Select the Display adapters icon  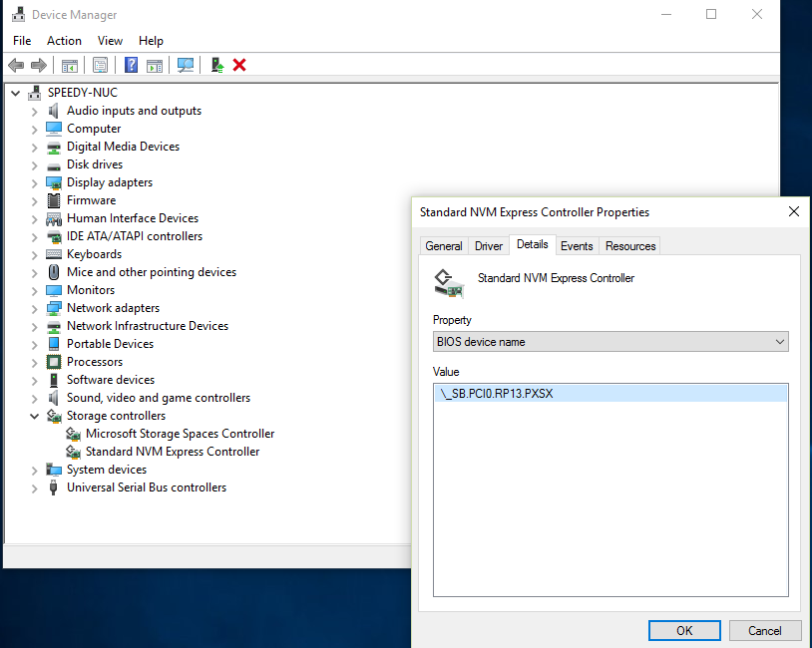coord(54,182)
